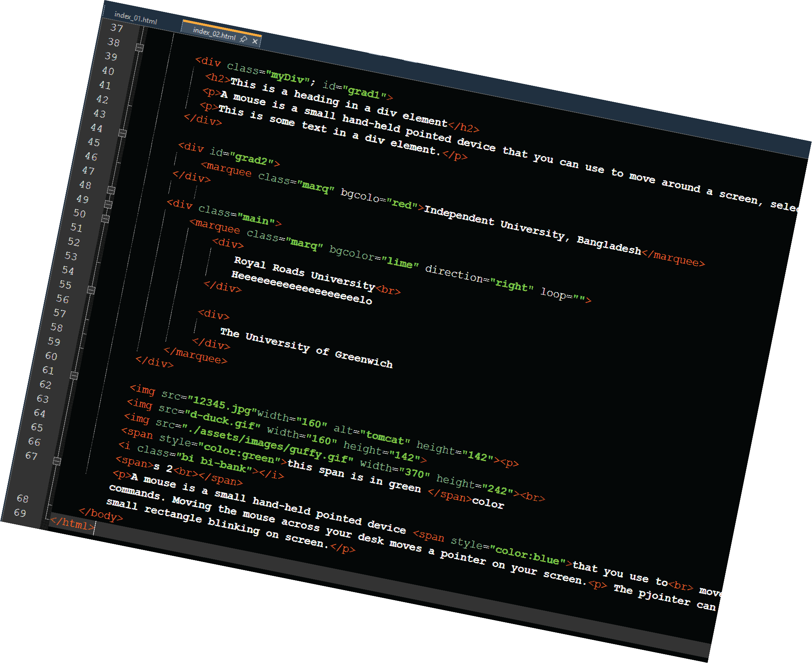Click the "./assets/images/guffy.gif" source path

pos(267,444)
